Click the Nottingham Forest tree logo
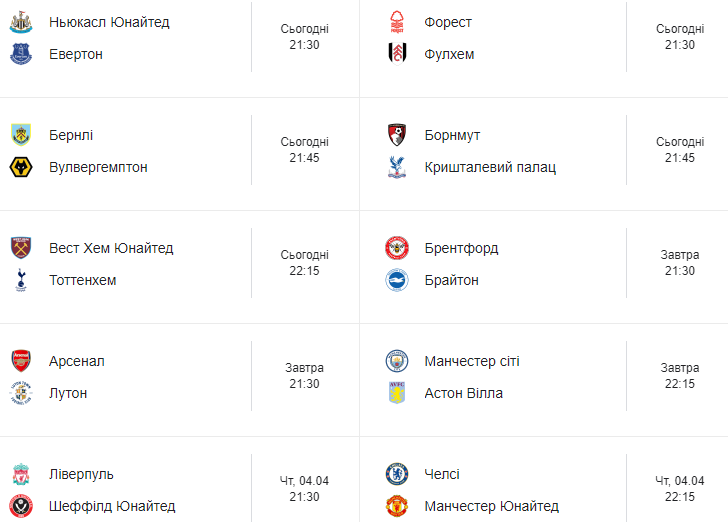This screenshot has height=522, width=728. 396,22
